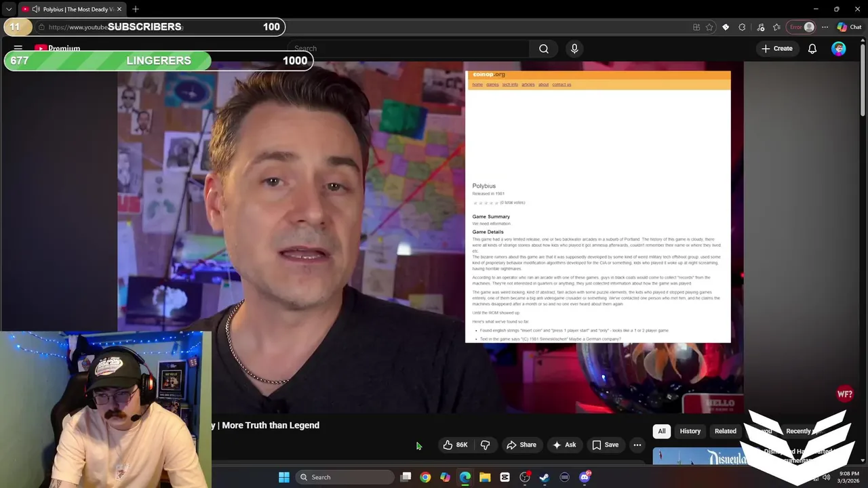Open the YouTube account avatar menu

pyautogui.click(x=839, y=49)
